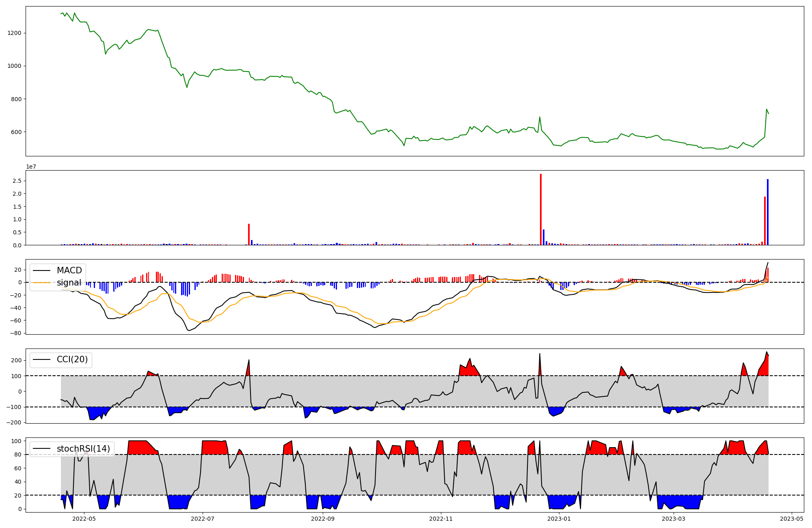
Task: Click the tall blue volume bar at far right
Action: point(768,212)
